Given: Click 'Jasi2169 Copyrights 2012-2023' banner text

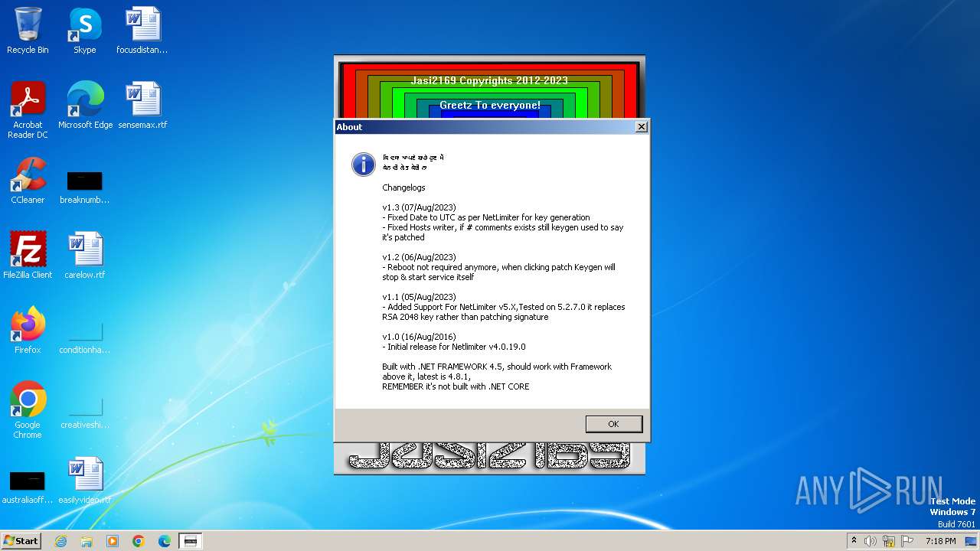Looking at the screenshot, I should point(489,80).
